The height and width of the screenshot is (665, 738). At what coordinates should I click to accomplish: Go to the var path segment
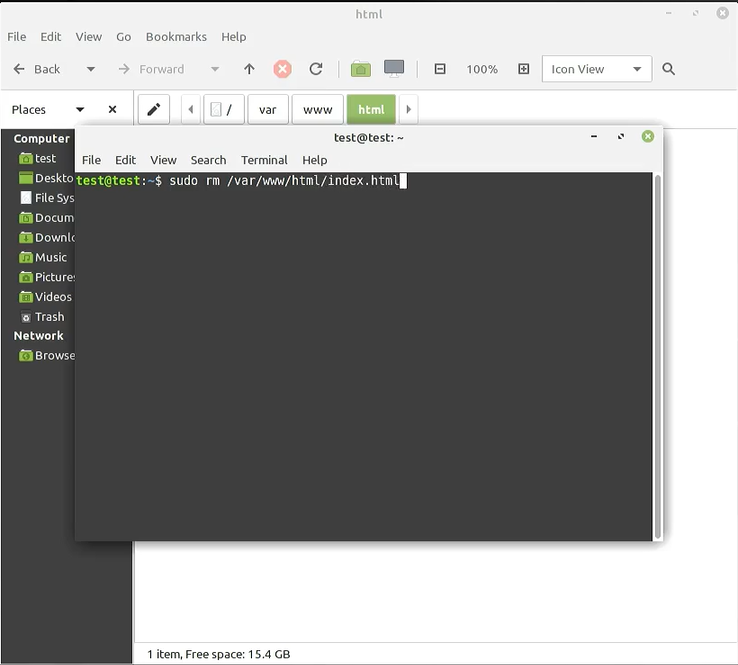coord(267,110)
